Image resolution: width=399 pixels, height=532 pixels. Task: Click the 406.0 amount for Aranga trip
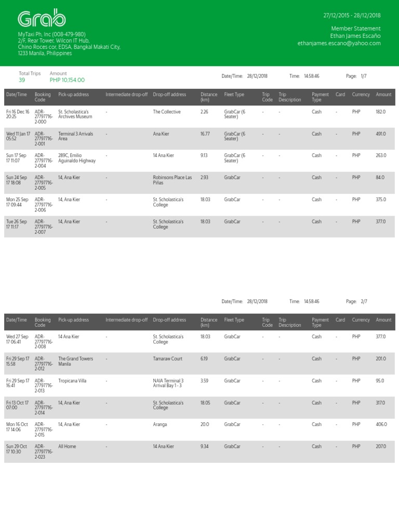pyautogui.click(x=381, y=424)
